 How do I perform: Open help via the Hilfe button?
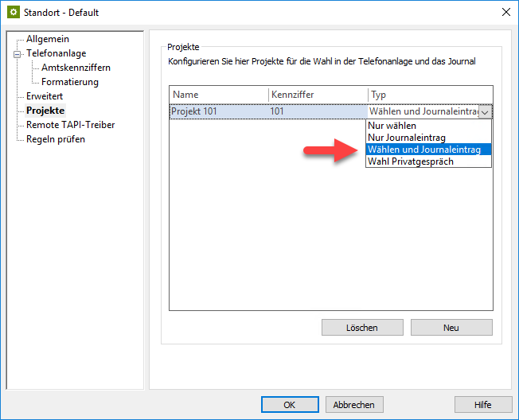coord(482,404)
